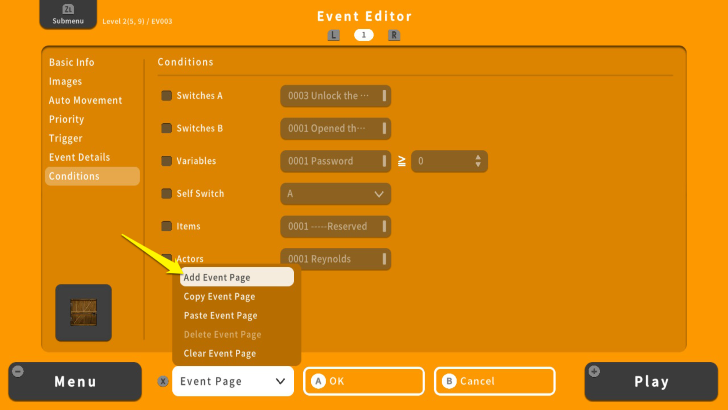Image resolution: width=728 pixels, height=410 pixels.
Task: Click the wooden crate event image thumbnail
Action: tap(84, 312)
